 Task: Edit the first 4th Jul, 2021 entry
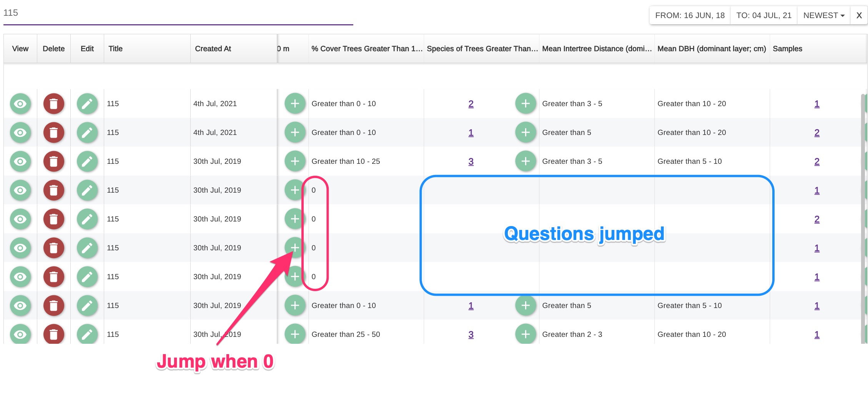pyautogui.click(x=87, y=104)
